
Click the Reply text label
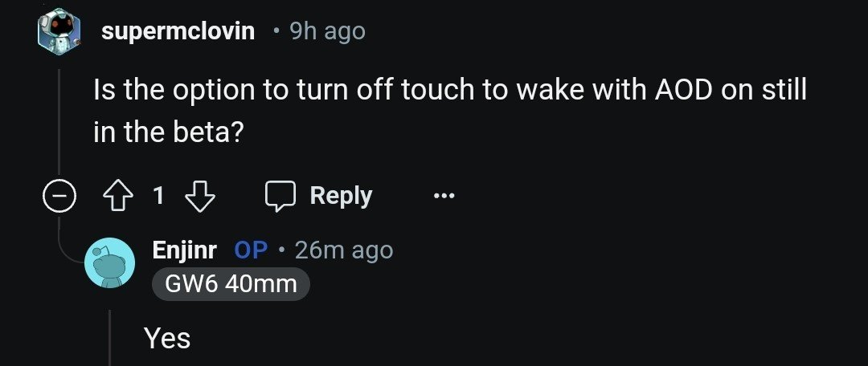pyautogui.click(x=341, y=196)
